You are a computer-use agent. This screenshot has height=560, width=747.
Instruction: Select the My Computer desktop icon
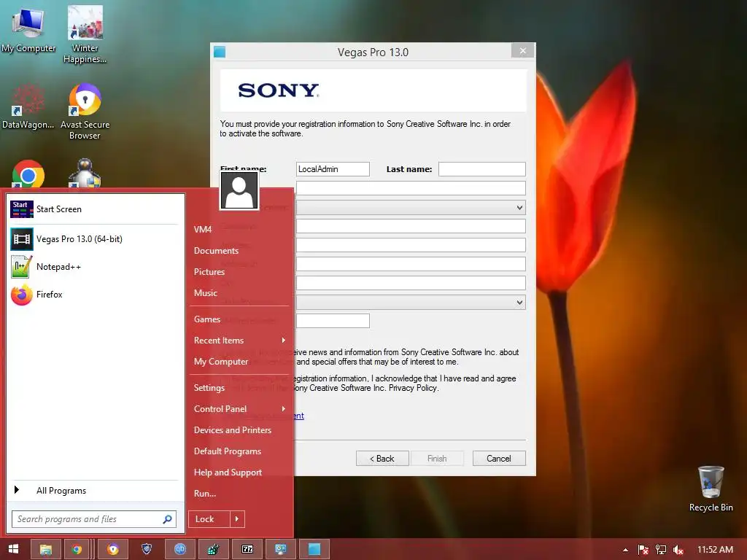point(28,30)
